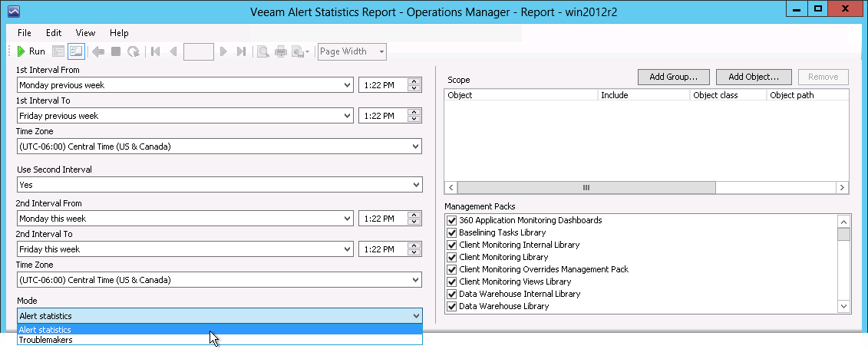Image resolution: width=868 pixels, height=349 pixels.
Task: Increase 1st Interval From time
Action: pos(414,81)
